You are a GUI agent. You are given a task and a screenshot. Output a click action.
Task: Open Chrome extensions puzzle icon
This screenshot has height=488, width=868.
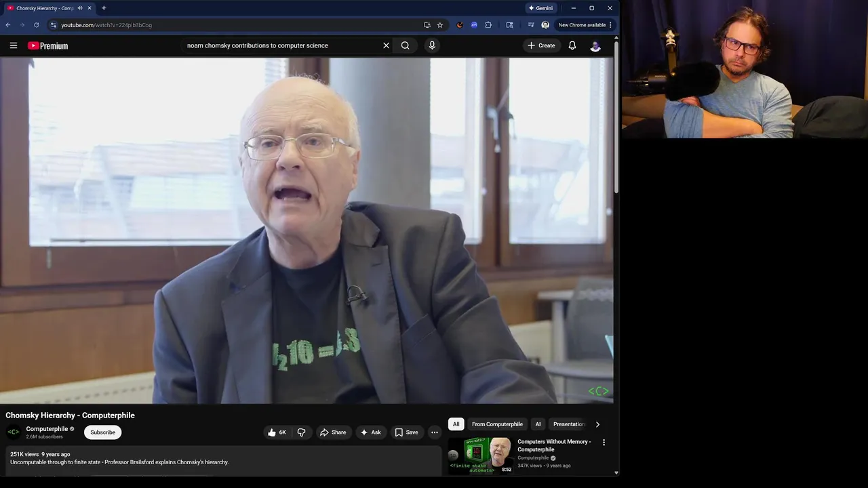pos(488,25)
